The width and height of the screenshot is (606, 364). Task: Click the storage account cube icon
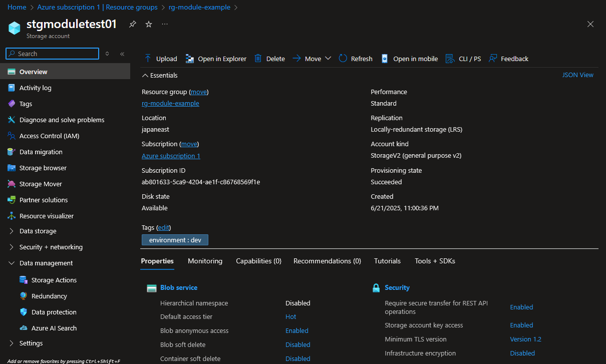pos(15,28)
